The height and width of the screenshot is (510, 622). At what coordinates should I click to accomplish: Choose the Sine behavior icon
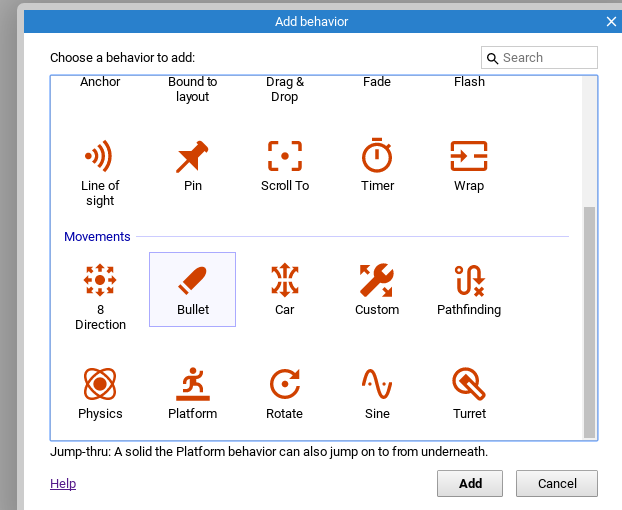tap(377, 384)
